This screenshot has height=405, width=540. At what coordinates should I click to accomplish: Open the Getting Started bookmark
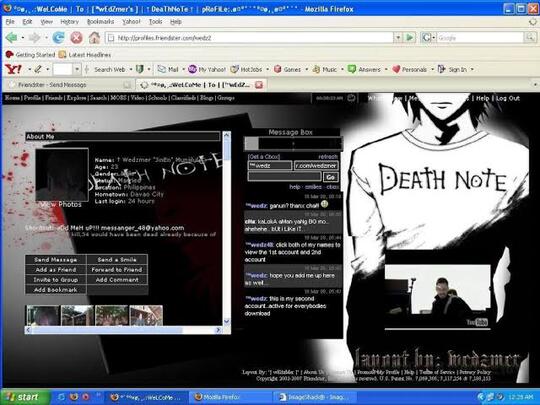tap(30, 55)
